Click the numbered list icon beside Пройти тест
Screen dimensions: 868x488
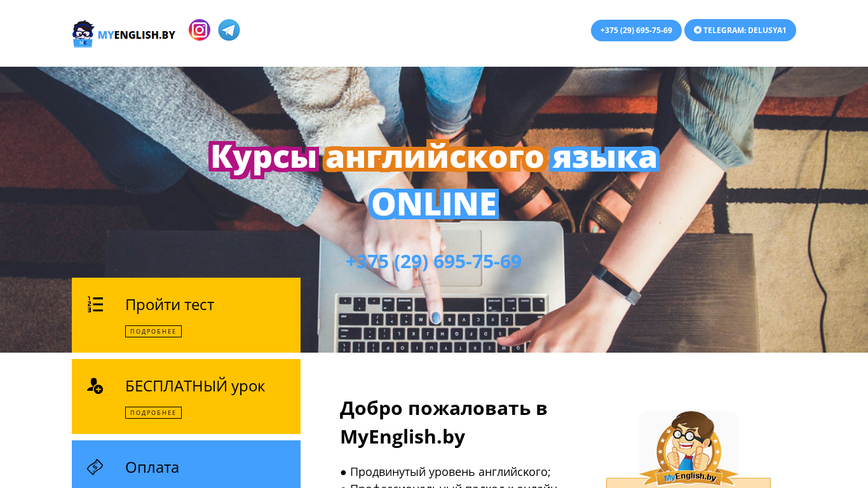[95, 304]
